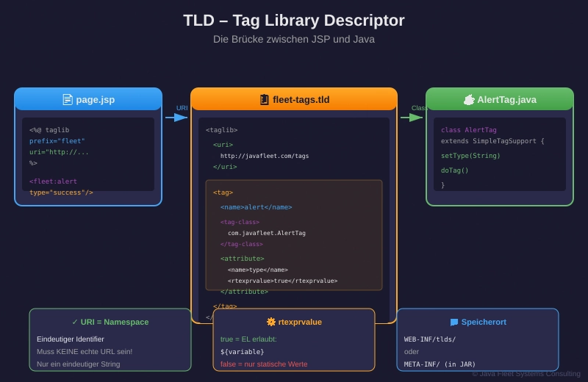The image size is (588, 382).
Task: Click the document icon beside page.jsp
Action: 68,99
